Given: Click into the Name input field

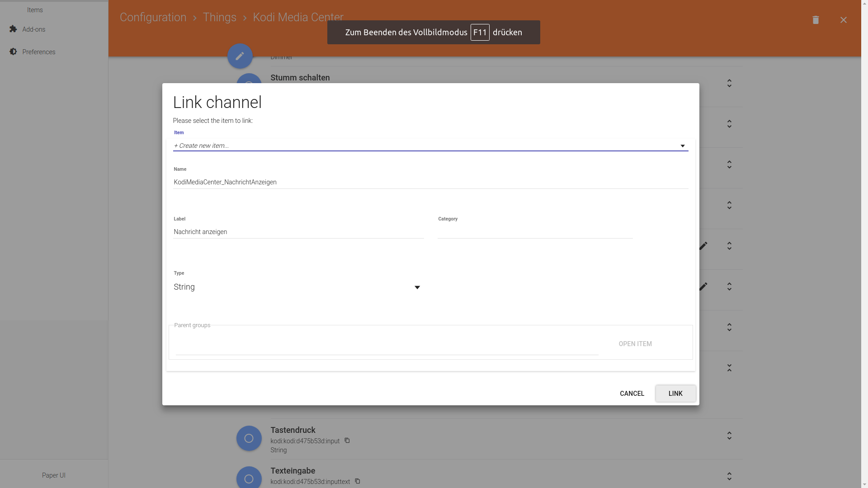Looking at the screenshot, I should click(429, 182).
